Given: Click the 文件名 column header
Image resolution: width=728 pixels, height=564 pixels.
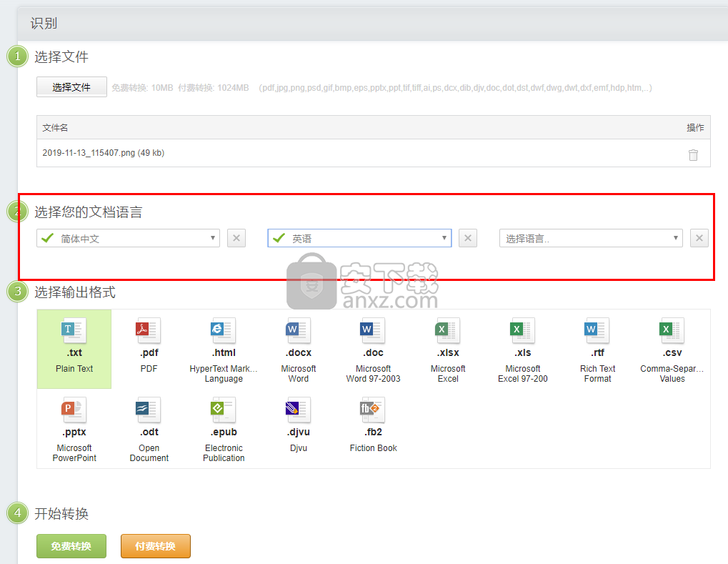Looking at the screenshot, I should 55,128.
